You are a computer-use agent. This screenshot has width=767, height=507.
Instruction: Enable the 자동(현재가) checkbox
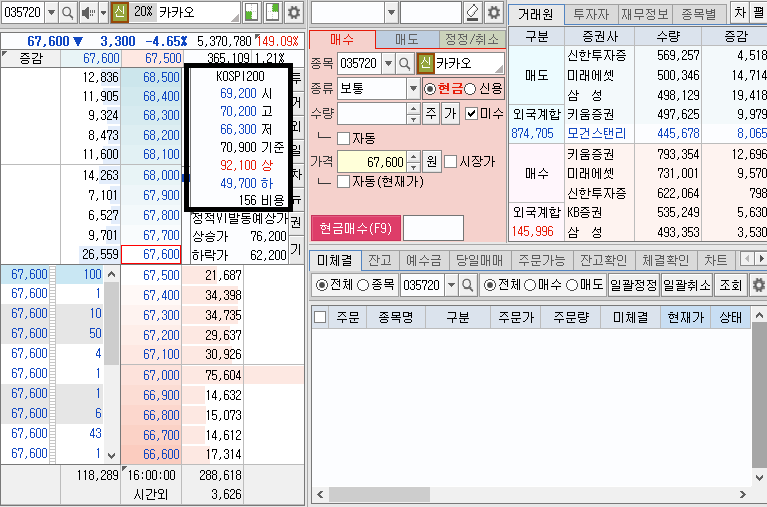pyautogui.click(x=343, y=182)
